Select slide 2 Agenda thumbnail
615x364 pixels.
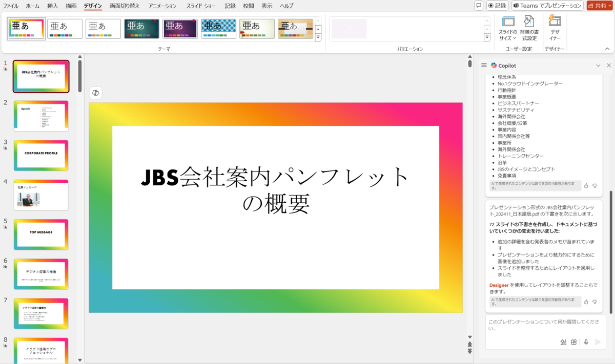[41, 116]
